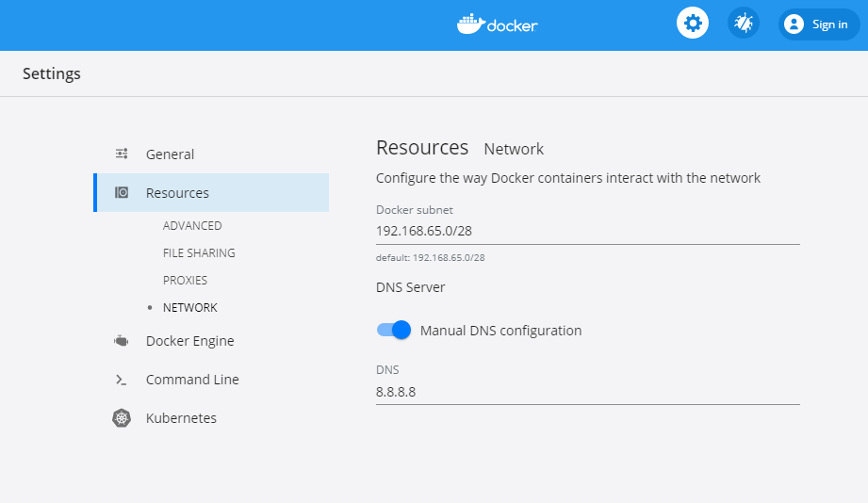Toggle Manual DNS configuration switch
Screen dimensions: 868x503
pyautogui.click(x=394, y=330)
